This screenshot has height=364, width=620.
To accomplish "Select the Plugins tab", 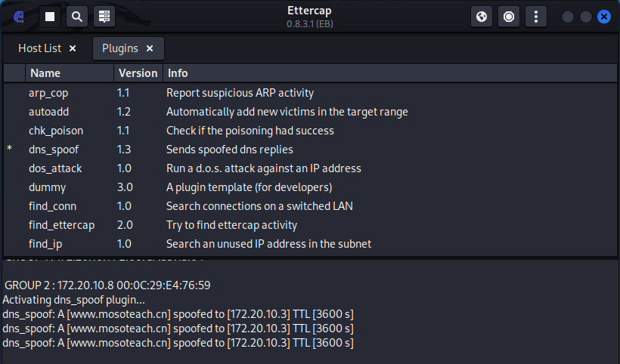I will click(x=119, y=48).
